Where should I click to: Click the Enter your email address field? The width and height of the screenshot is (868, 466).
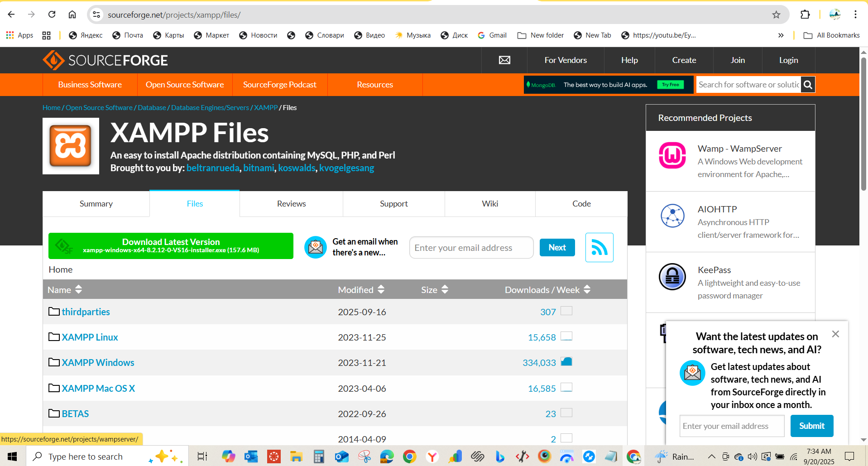(x=471, y=247)
